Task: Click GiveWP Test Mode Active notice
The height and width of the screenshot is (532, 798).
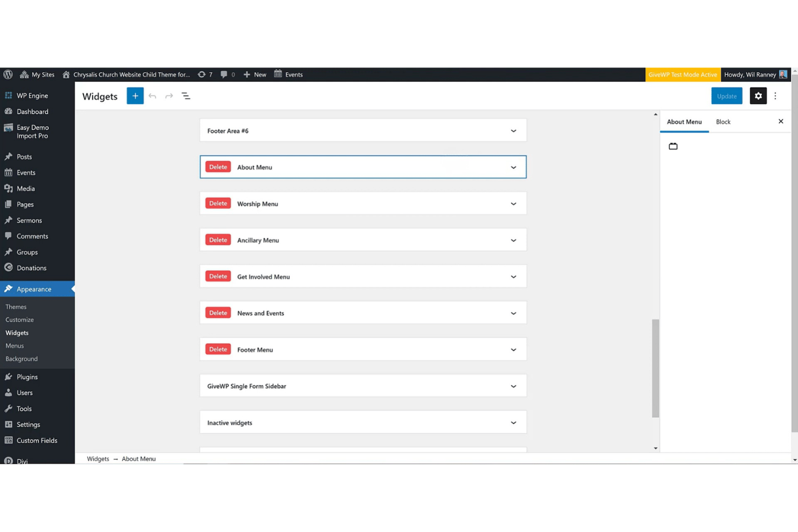Action: tap(683, 74)
